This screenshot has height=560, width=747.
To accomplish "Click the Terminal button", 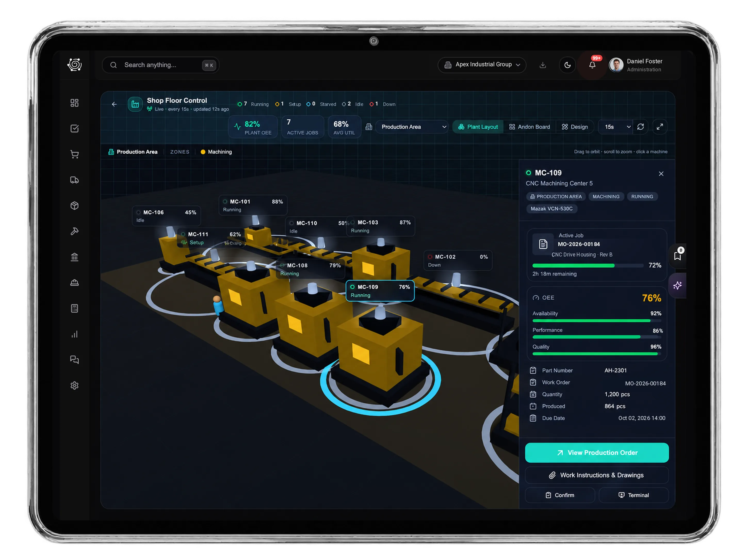I will (634, 495).
